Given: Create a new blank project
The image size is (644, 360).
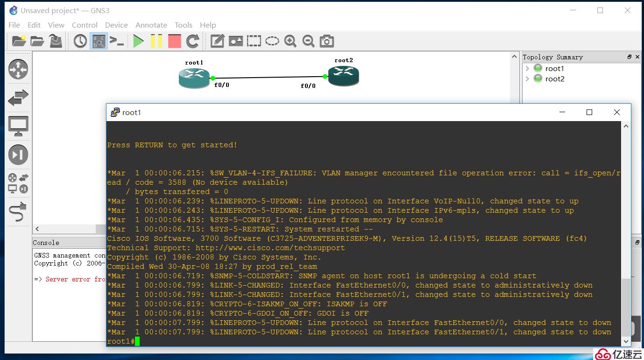Looking at the screenshot, I should click(19, 41).
